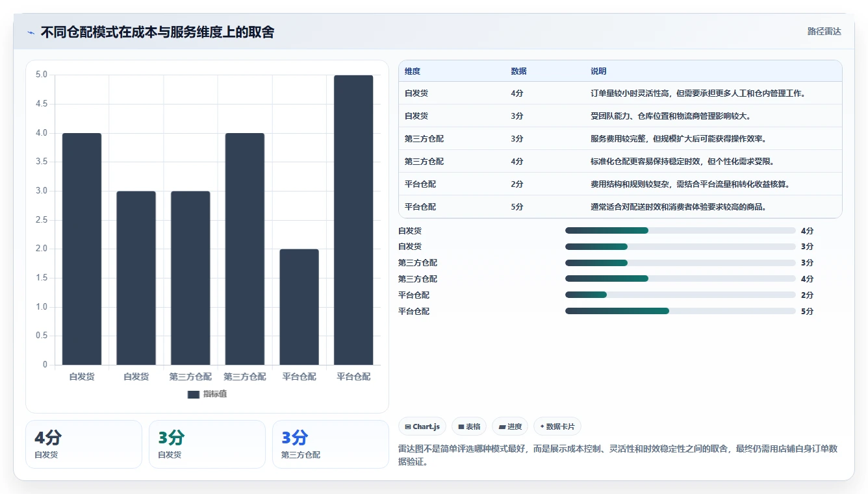Image resolution: width=868 pixels, height=494 pixels.
Task: Click the 平台仓配 progress bar showing 2分
Action: [680, 295]
